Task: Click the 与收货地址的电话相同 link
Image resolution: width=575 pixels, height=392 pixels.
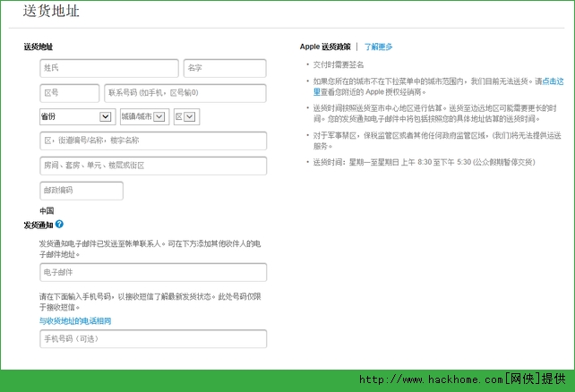Action: (x=74, y=320)
